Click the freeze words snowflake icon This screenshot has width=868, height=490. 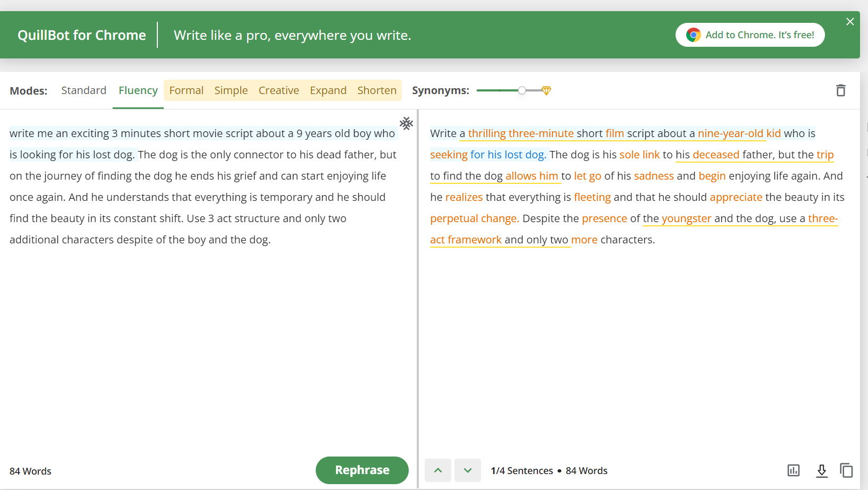407,123
